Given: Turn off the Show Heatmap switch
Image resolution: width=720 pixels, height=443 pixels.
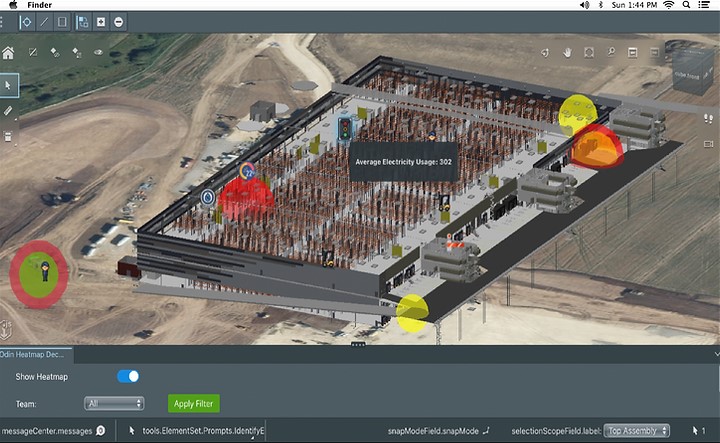Looking at the screenshot, I should click(128, 376).
